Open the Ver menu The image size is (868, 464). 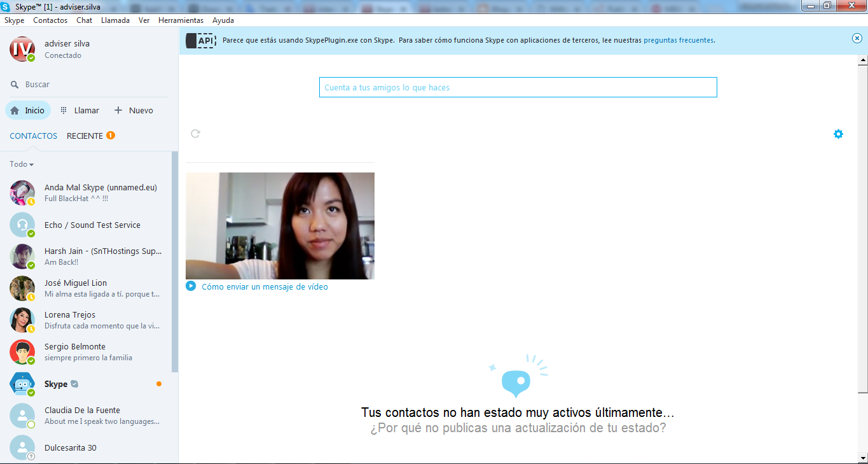pos(144,20)
